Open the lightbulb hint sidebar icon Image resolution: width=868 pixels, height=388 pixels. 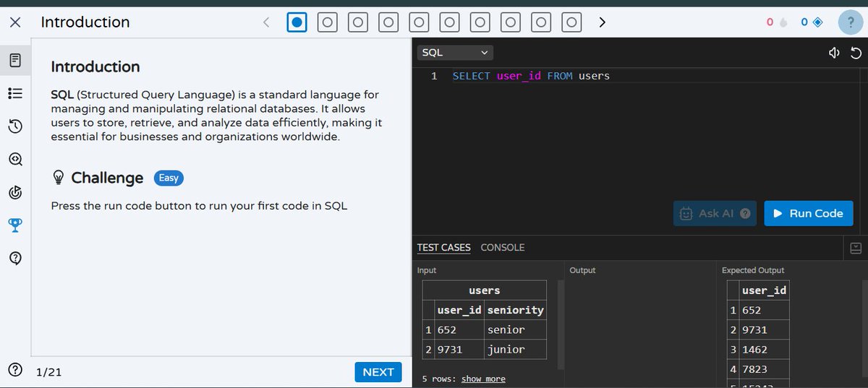point(15,258)
